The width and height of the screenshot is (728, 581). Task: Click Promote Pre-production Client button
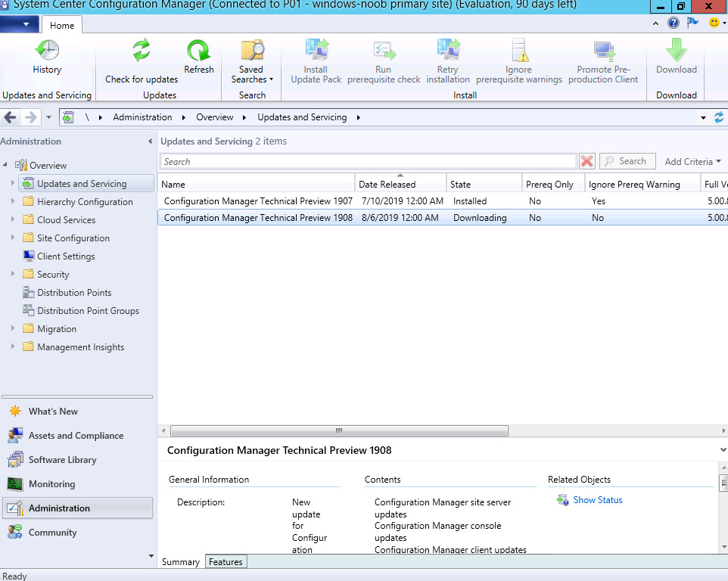point(603,61)
